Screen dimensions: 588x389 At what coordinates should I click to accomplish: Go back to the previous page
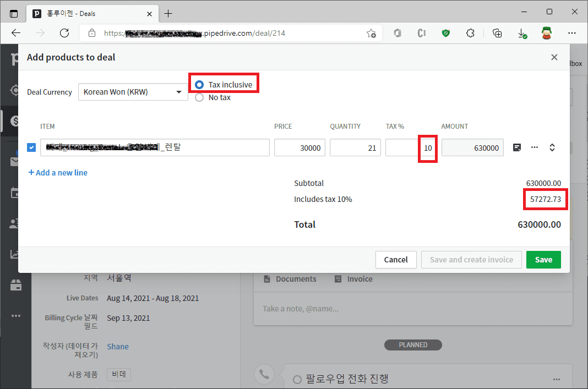[16, 33]
